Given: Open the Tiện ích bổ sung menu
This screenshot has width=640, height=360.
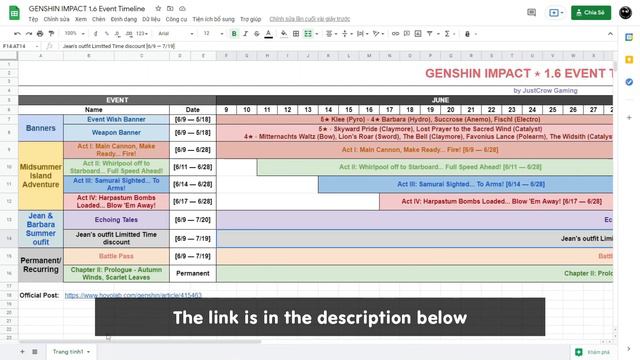Looking at the screenshot, I should tap(213, 19).
